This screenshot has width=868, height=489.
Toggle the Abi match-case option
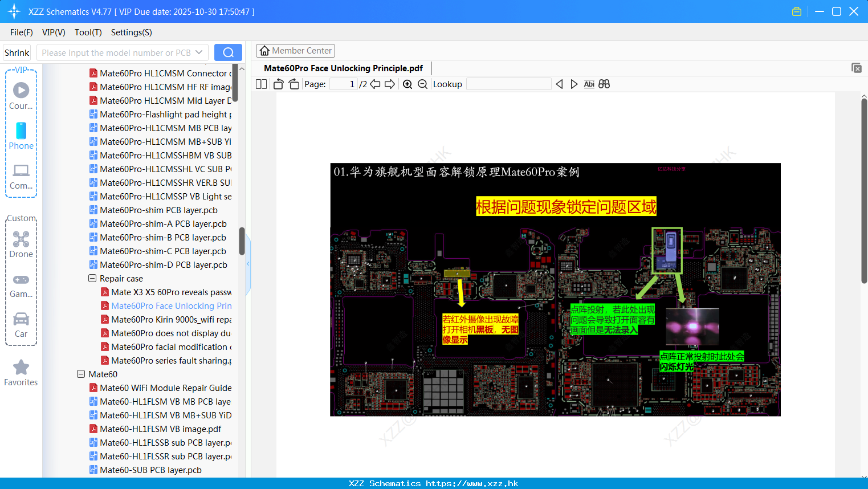click(589, 84)
